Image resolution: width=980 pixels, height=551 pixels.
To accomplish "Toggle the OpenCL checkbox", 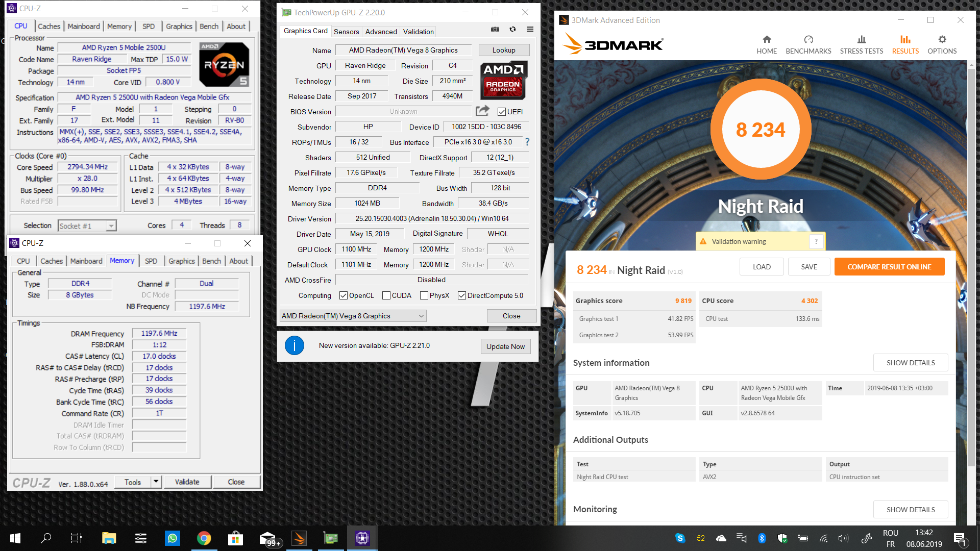I will click(344, 295).
